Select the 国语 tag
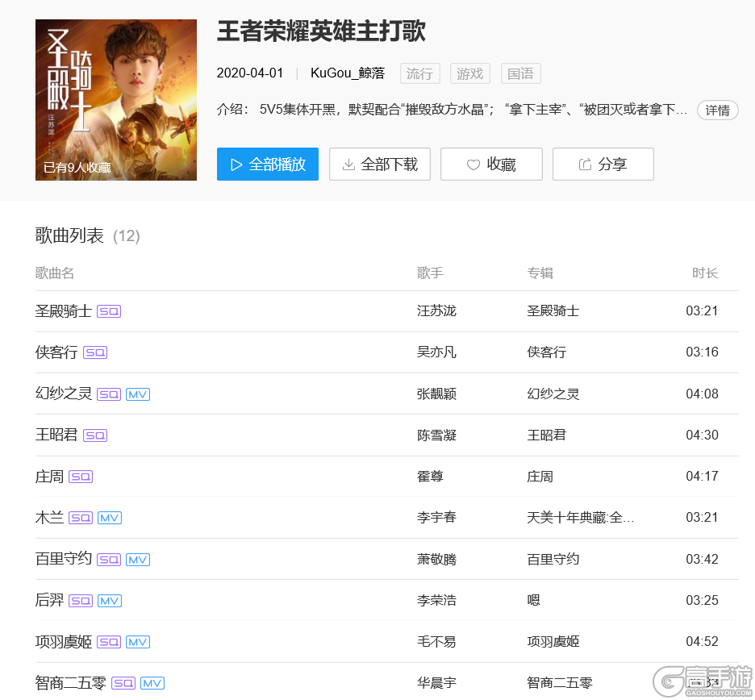The height and width of the screenshot is (700, 755). point(520,73)
